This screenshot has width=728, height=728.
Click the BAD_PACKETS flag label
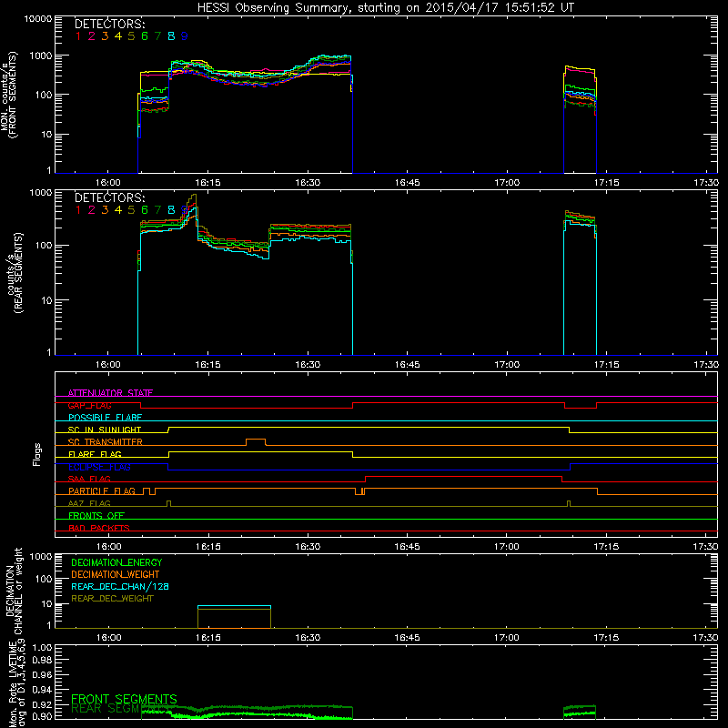tap(99, 528)
